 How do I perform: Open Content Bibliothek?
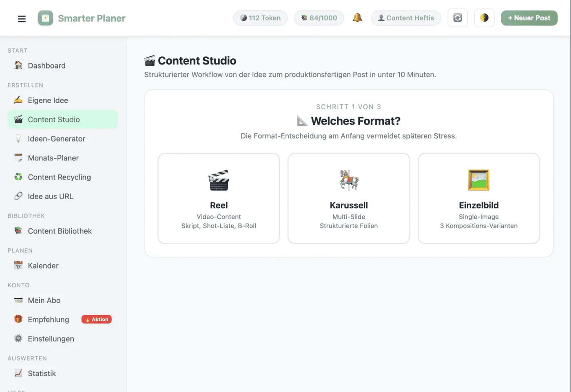click(63, 231)
